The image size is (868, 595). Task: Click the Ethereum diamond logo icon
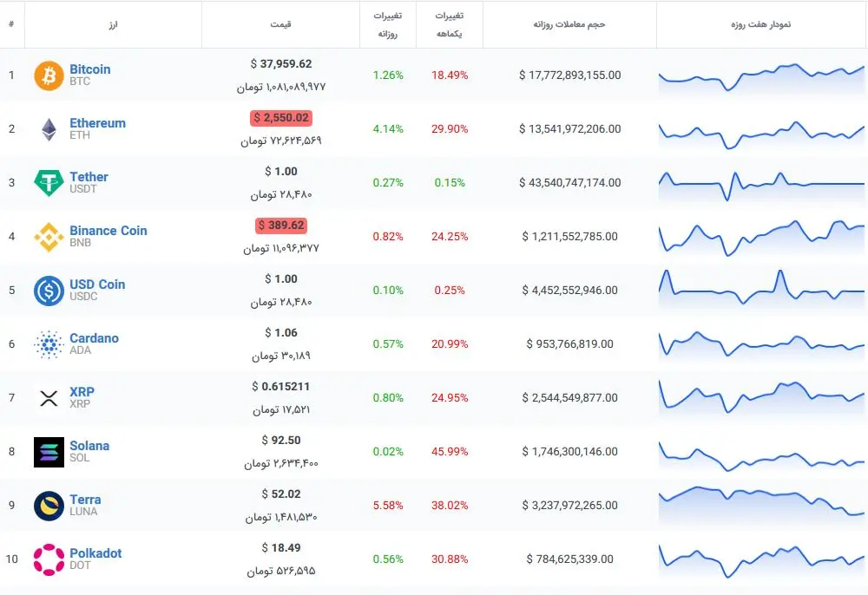[x=49, y=129]
